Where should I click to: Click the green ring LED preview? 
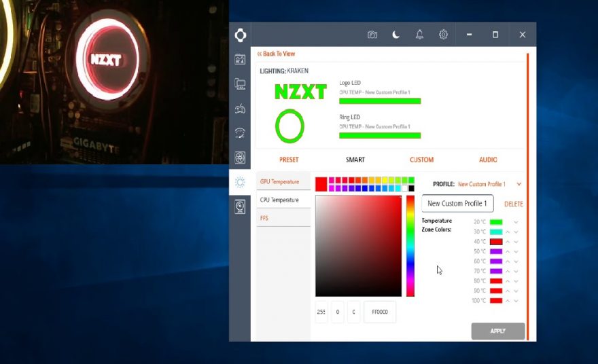pos(289,126)
